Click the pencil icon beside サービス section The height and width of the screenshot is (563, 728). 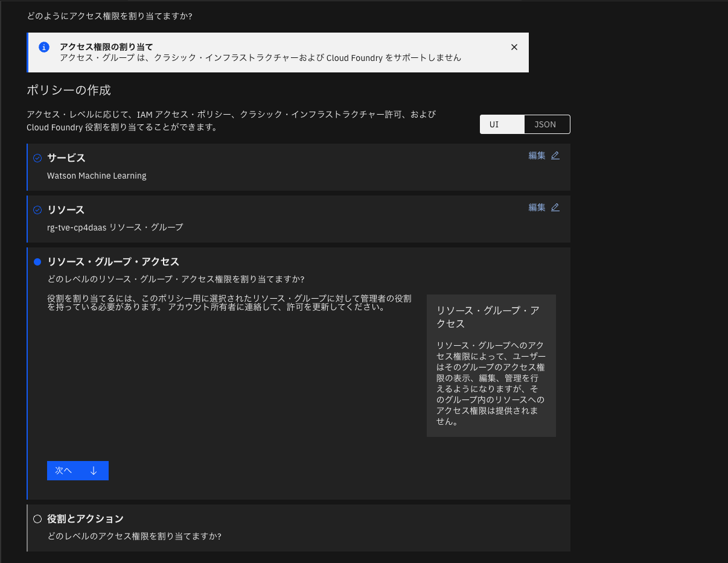point(555,155)
